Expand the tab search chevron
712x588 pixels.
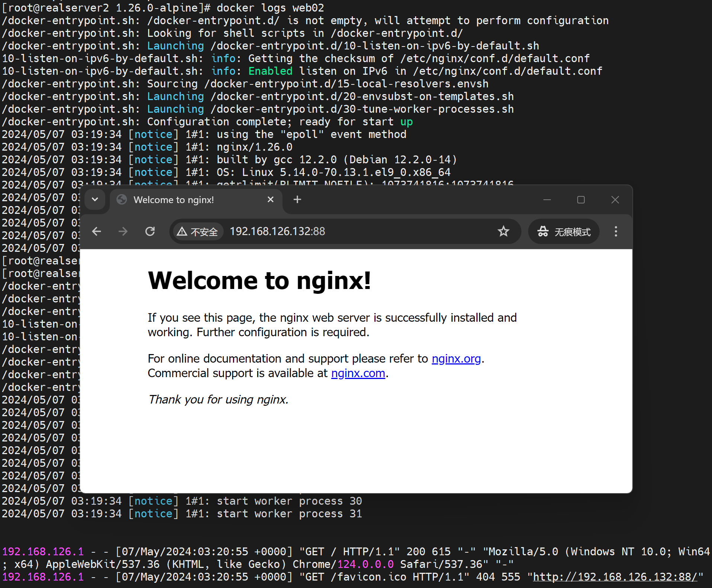[x=95, y=200]
